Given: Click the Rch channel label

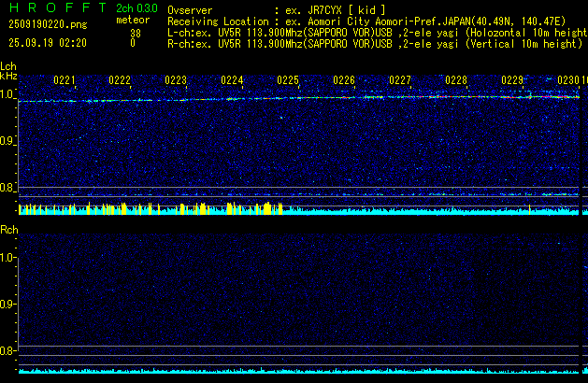Looking at the screenshot, I should coord(8,230).
